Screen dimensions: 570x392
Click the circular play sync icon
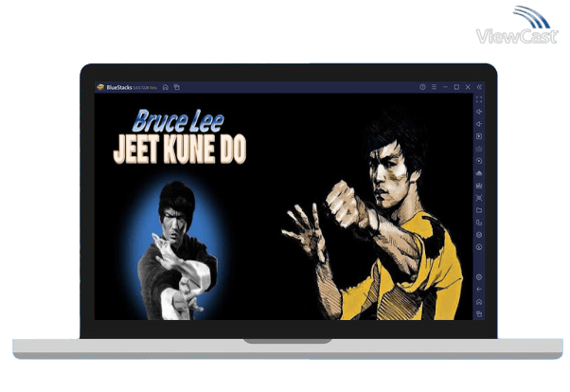(479, 161)
